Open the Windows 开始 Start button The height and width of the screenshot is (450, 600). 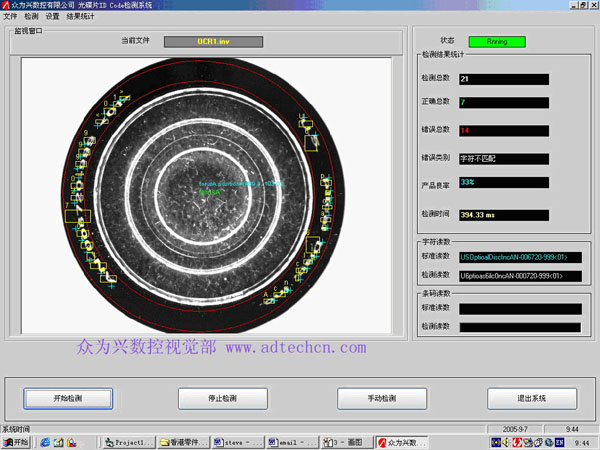tap(17, 442)
